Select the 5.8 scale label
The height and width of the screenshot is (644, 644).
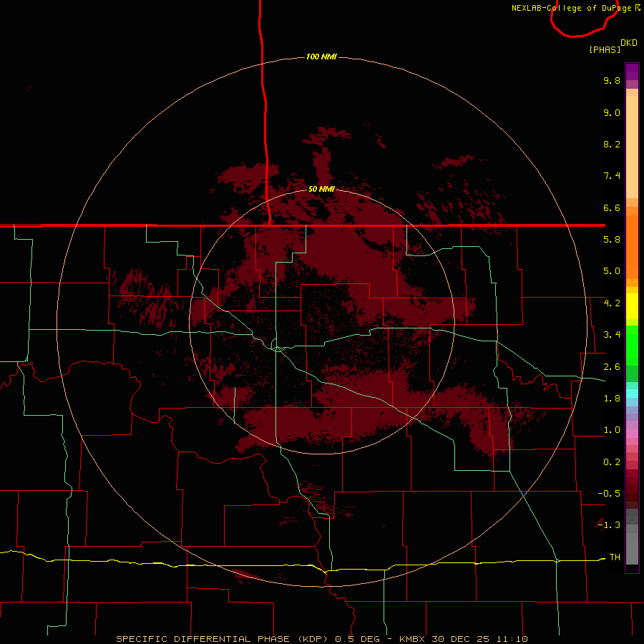pyautogui.click(x=612, y=240)
